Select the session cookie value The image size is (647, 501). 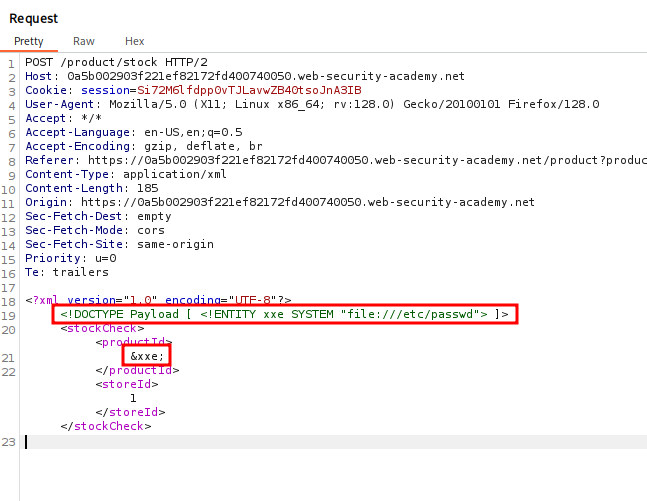click(x=249, y=90)
